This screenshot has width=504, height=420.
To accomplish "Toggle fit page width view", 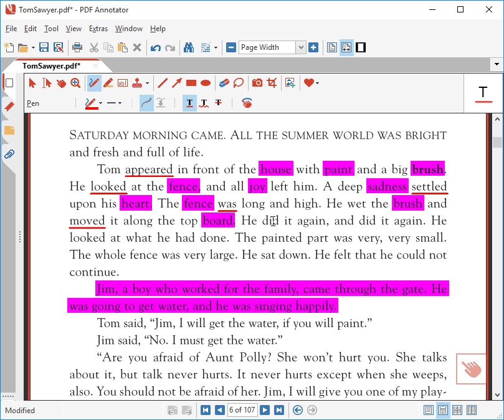I will point(346,47).
